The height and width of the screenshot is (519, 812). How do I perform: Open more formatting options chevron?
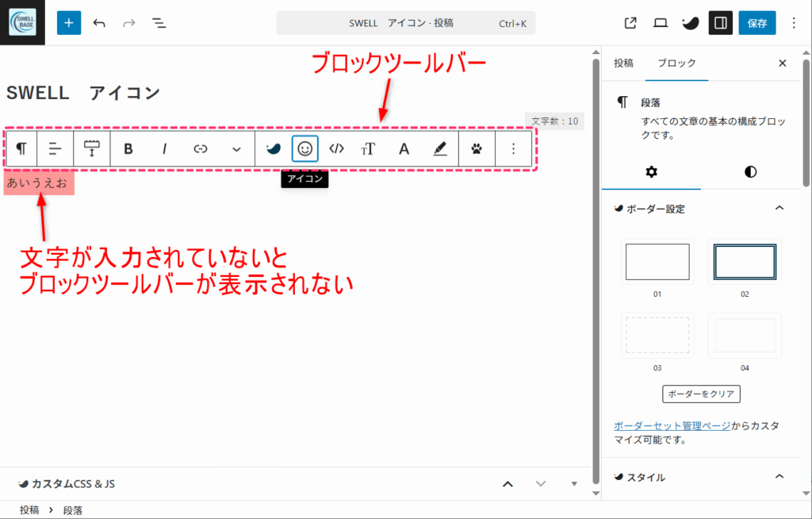pos(236,149)
